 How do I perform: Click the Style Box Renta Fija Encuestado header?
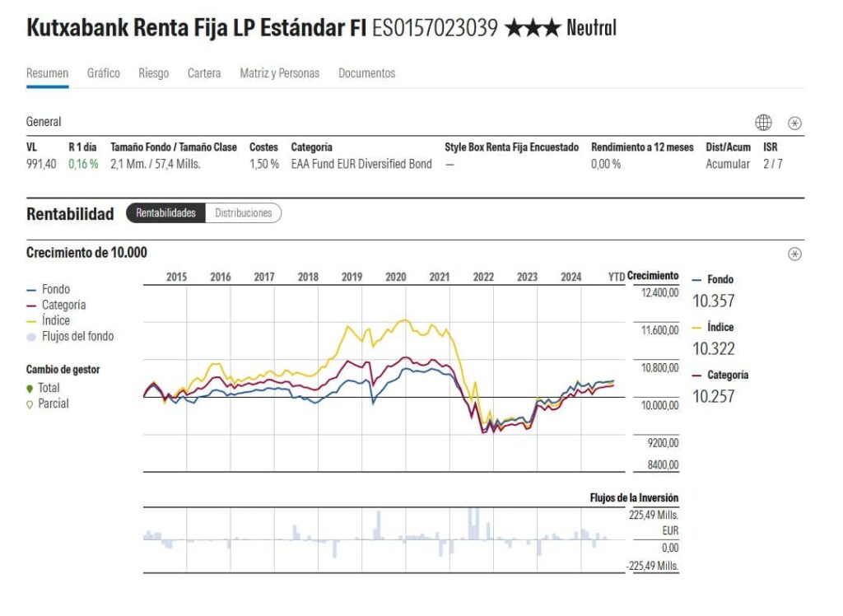tap(511, 147)
